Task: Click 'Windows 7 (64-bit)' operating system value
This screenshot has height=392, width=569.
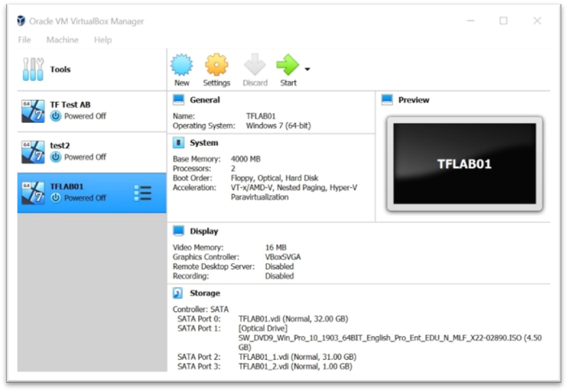Action: click(x=278, y=126)
